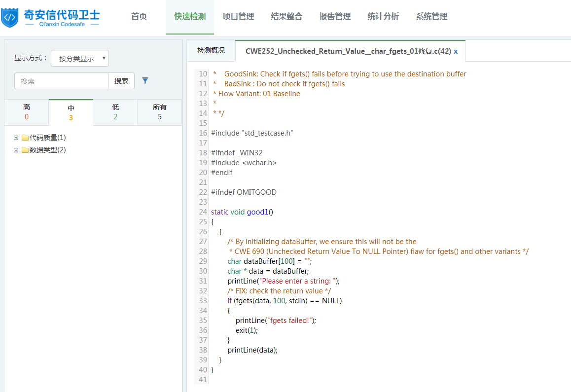This screenshot has width=571, height=392.
Task: Click the 数据类型 folder icon
Action: 25,150
